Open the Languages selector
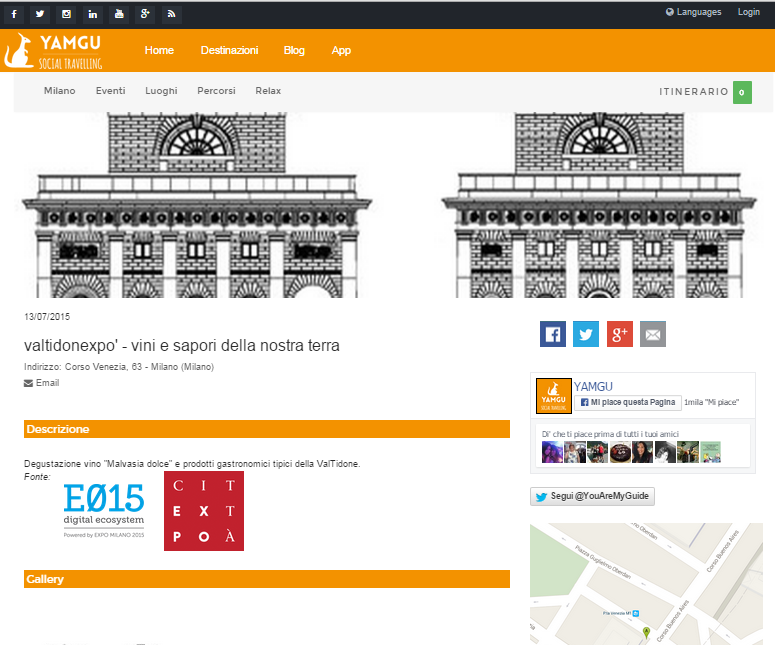The image size is (775, 645). [693, 12]
